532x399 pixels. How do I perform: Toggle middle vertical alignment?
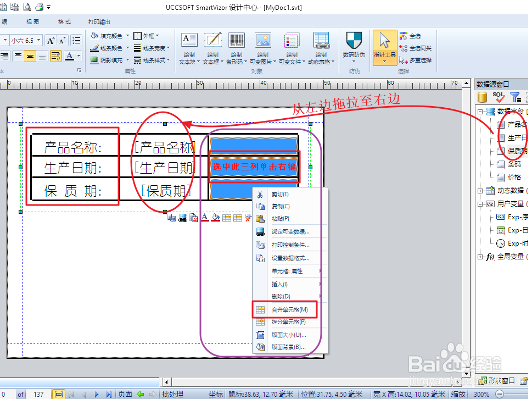point(30,56)
